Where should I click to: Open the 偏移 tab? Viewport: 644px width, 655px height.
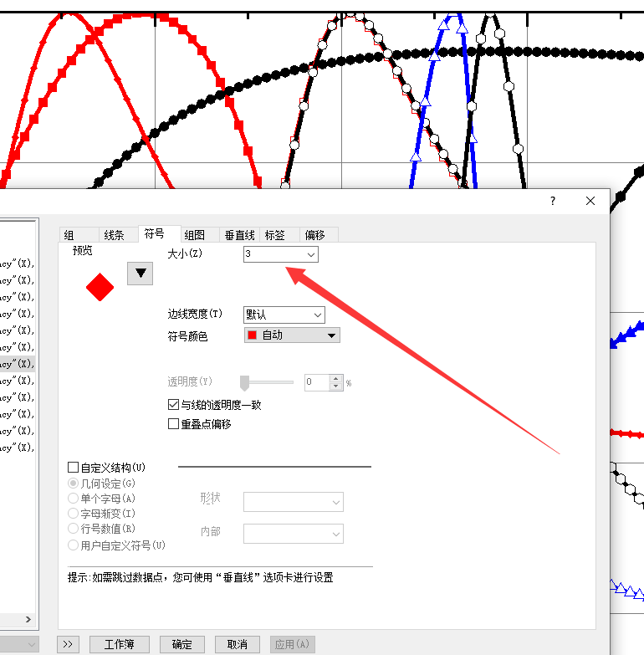[319, 235]
